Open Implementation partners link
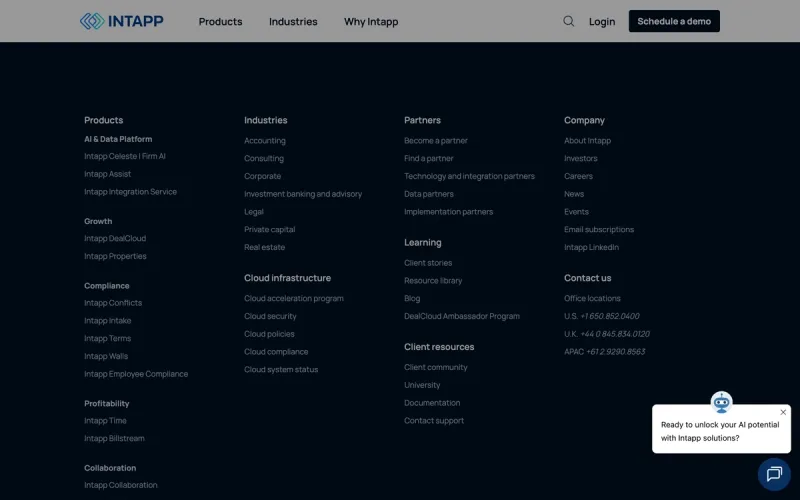This screenshot has height=500, width=800. coord(448,212)
